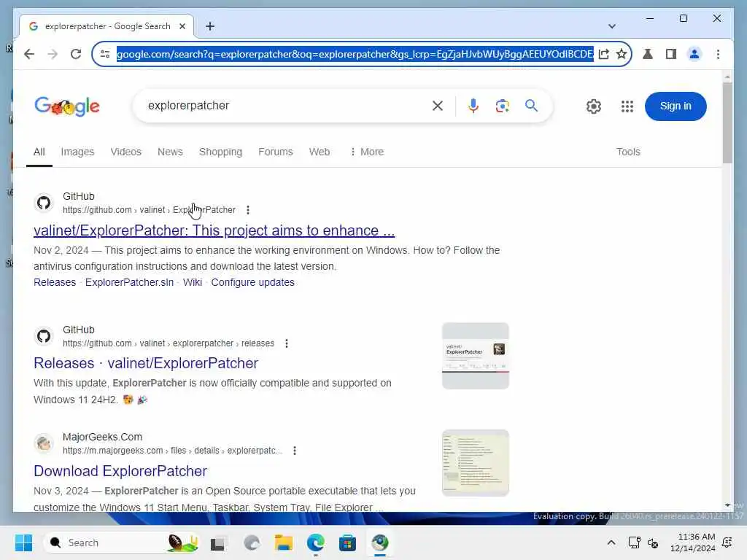This screenshot has height=560, width=747.
Task: Click the MajorGeeks site favicon
Action: [44, 443]
